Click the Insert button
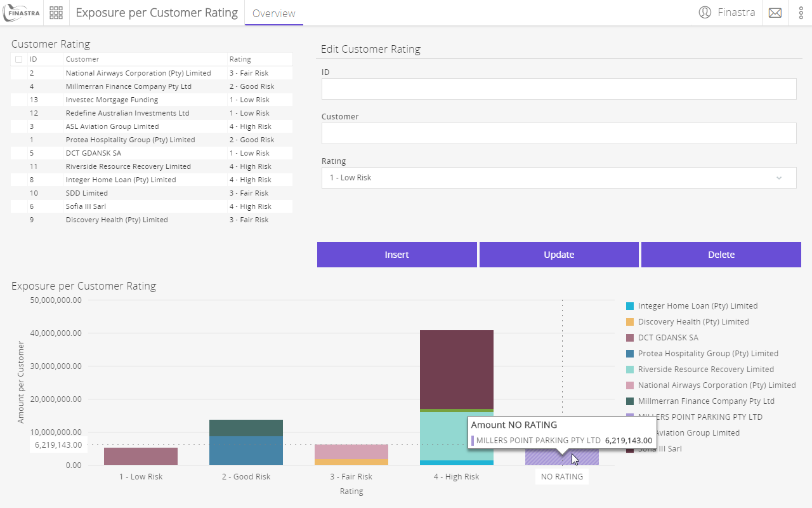This screenshot has height=508, width=812. (397, 255)
